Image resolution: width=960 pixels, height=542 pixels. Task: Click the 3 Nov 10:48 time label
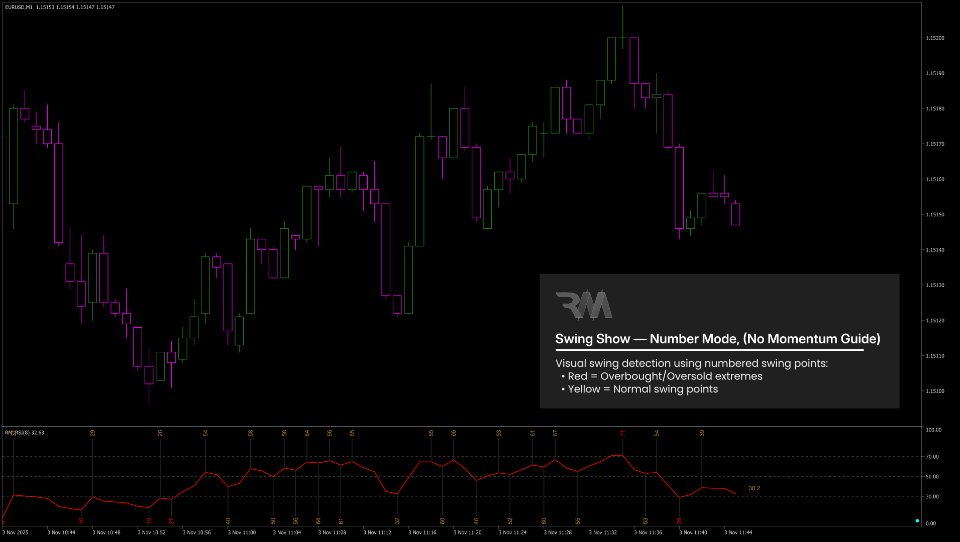click(106, 532)
